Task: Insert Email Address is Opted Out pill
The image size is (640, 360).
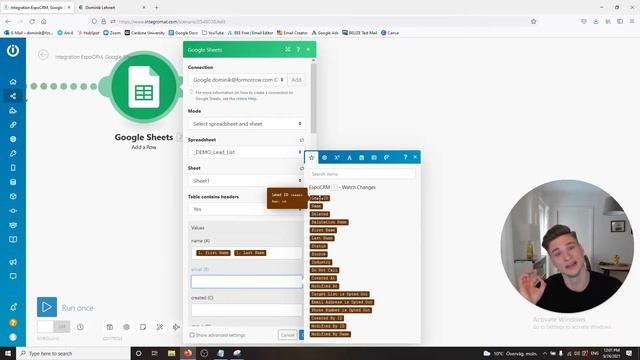Action: 342,302
